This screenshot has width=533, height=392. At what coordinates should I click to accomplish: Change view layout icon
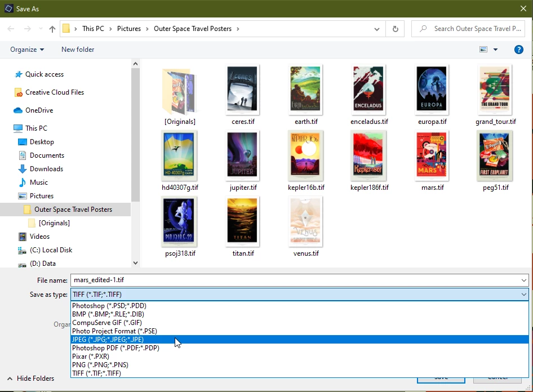coord(483,50)
